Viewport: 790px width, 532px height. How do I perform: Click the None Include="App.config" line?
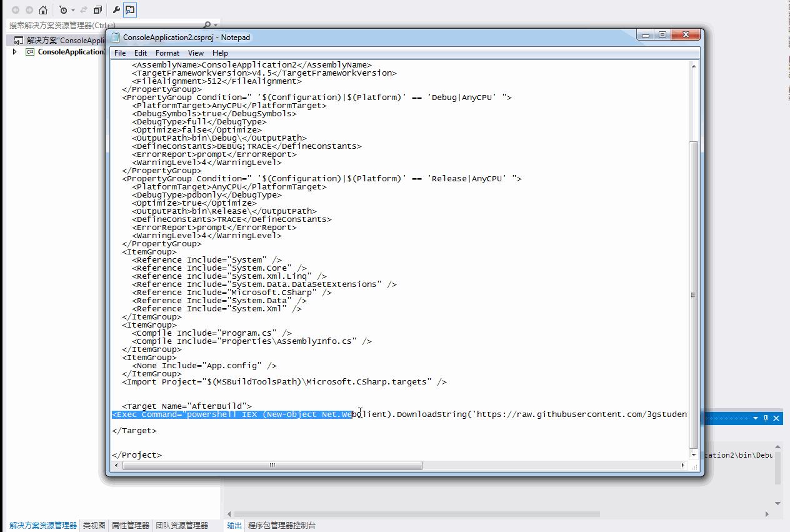204,366
